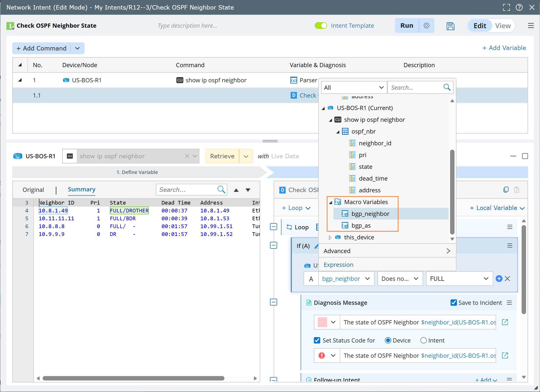Uncheck Save to Incident checkbox

[x=454, y=303]
